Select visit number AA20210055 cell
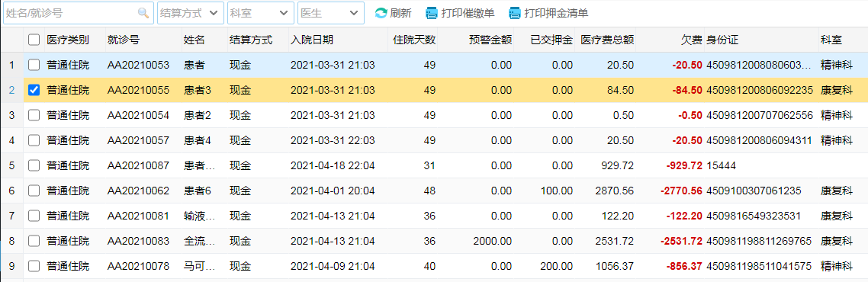 click(x=138, y=90)
